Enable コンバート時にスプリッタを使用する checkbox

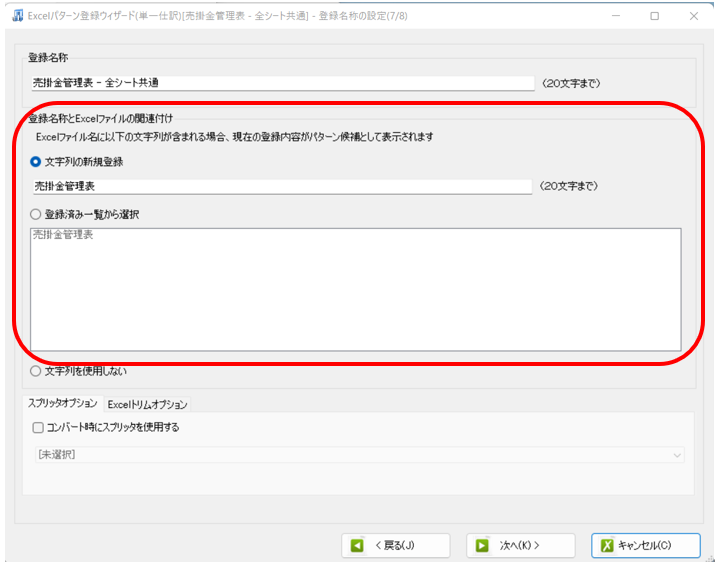tap(38, 427)
